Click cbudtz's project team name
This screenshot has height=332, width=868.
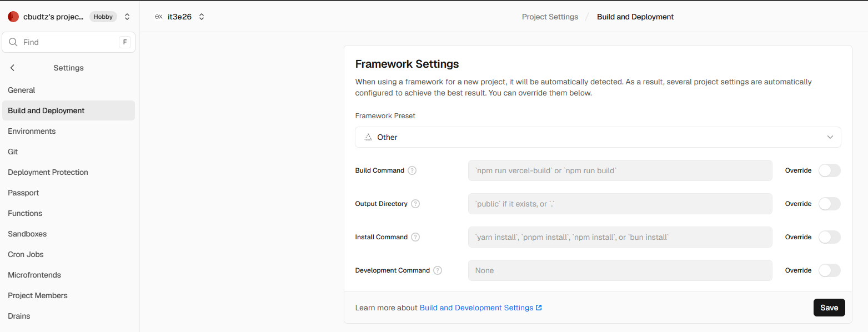coord(53,17)
